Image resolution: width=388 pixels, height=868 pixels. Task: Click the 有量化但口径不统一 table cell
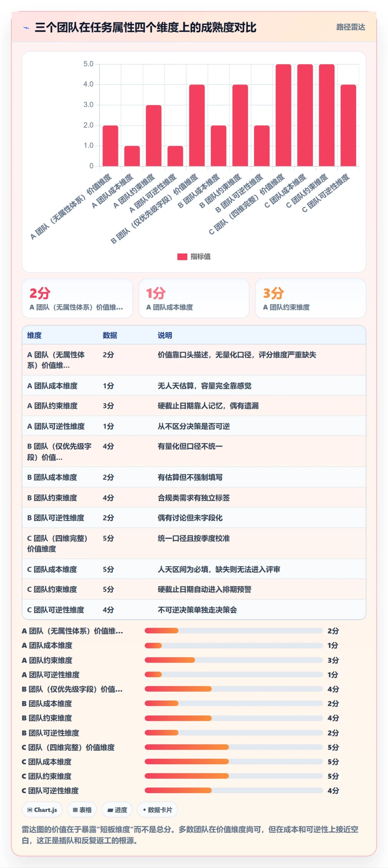pyautogui.click(x=190, y=446)
